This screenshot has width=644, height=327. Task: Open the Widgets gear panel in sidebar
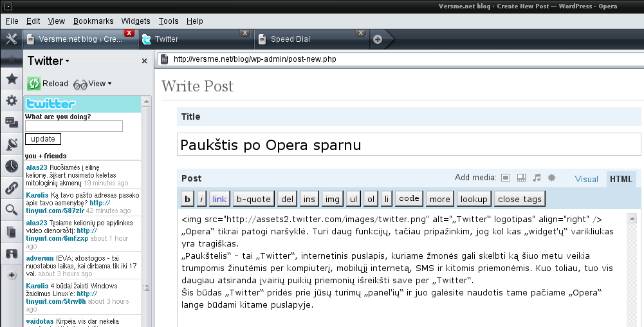(x=12, y=100)
